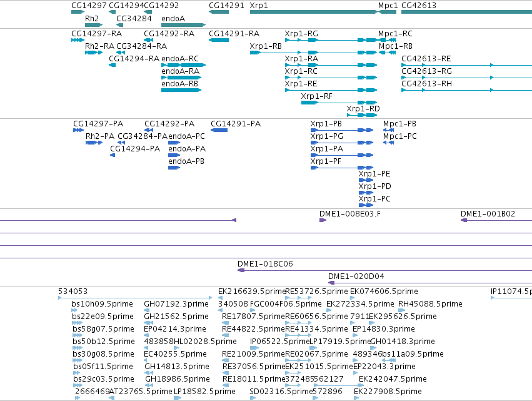Select clone DME1-008E03.F label
The image size is (532, 401).
click(350, 214)
